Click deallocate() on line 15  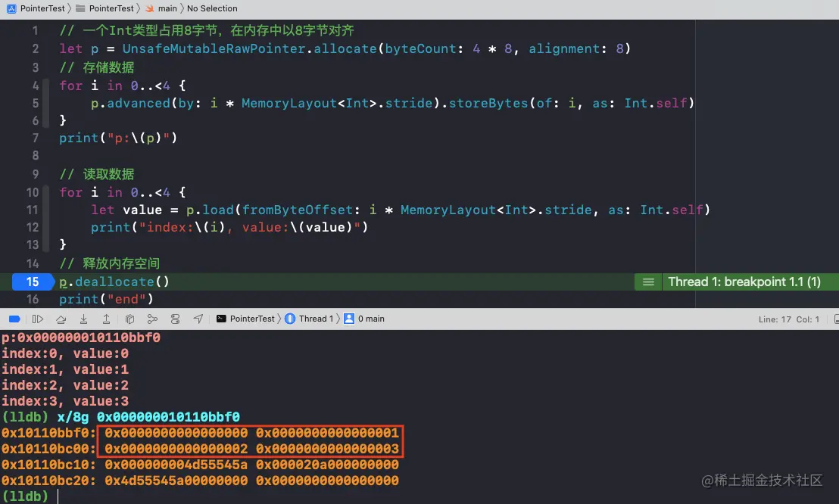tap(122, 282)
